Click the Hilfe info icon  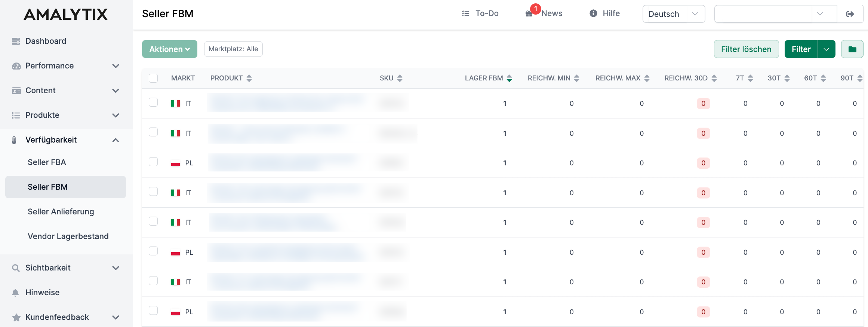pos(593,13)
